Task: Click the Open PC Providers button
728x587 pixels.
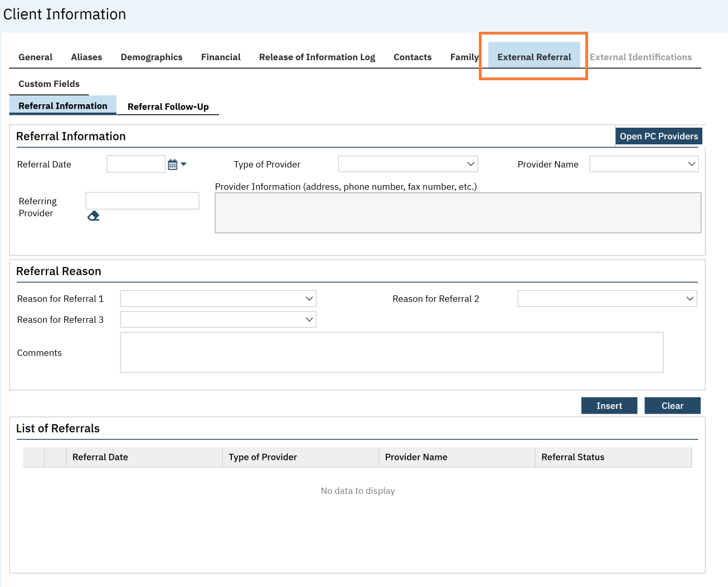Action: [x=658, y=136]
